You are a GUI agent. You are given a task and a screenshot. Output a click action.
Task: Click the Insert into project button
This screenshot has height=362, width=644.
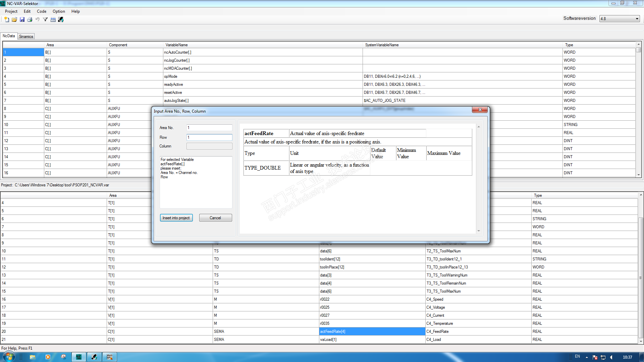coord(176,218)
